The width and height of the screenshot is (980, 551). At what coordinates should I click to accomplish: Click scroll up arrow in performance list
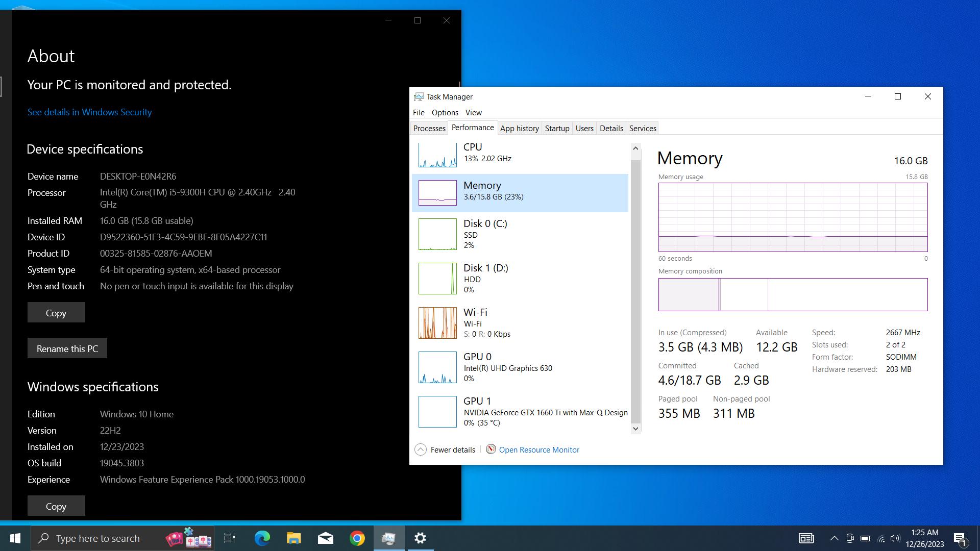635,148
